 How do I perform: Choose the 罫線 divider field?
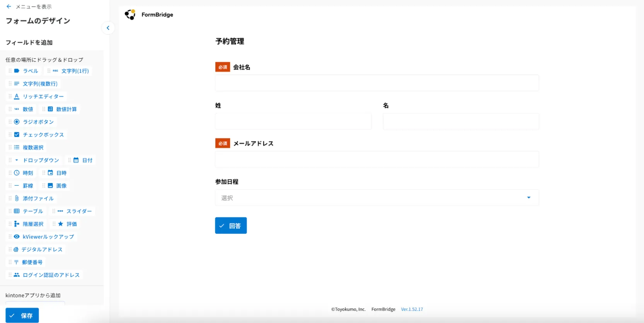pyautogui.click(x=21, y=186)
